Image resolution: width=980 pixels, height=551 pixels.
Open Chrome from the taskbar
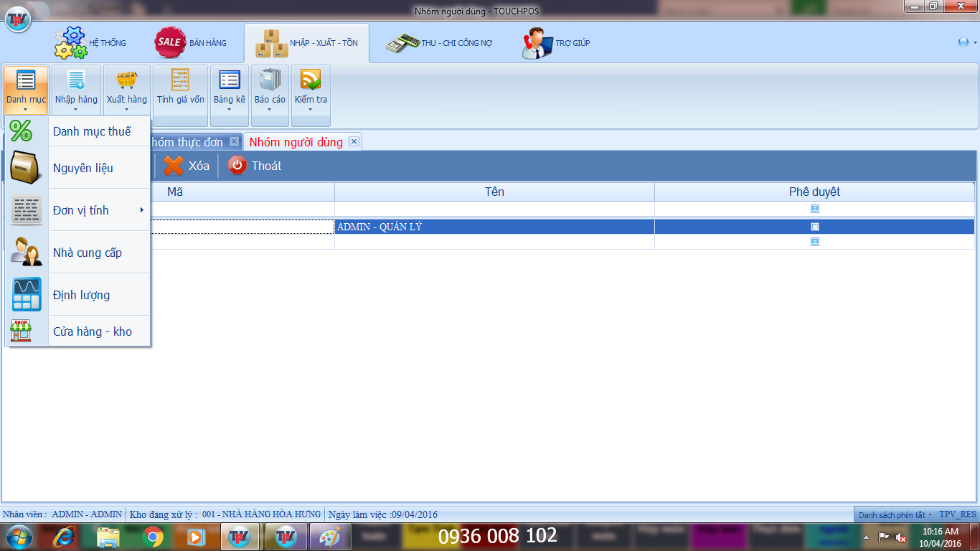point(152,536)
